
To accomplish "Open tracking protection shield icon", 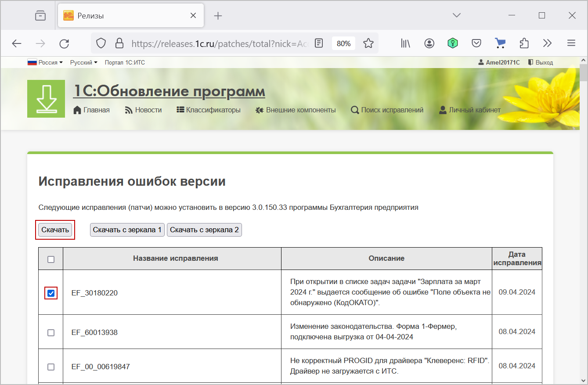I will (x=101, y=43).
